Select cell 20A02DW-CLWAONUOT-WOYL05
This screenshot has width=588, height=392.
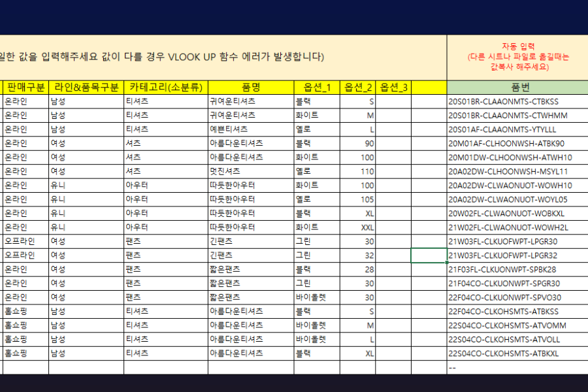coord(518,199)
